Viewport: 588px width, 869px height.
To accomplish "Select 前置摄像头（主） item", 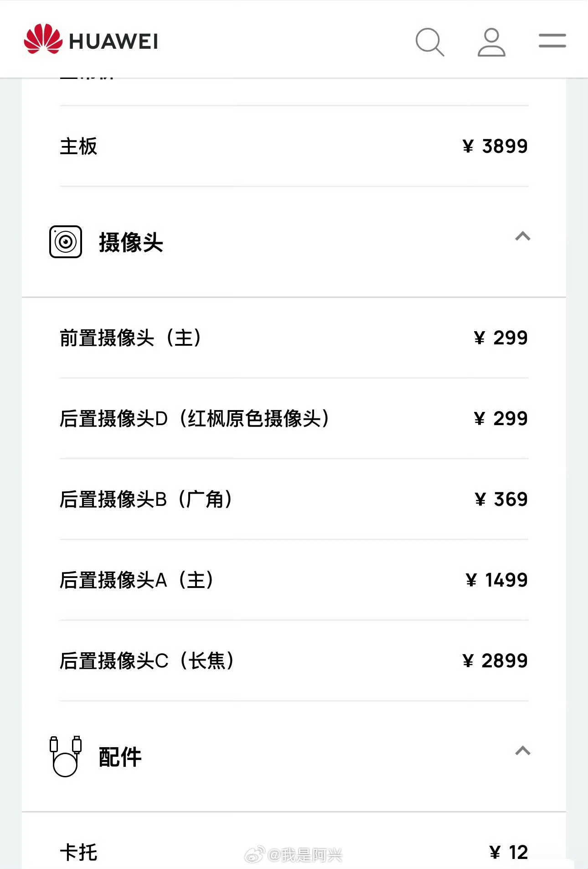I will click(294, 338).
